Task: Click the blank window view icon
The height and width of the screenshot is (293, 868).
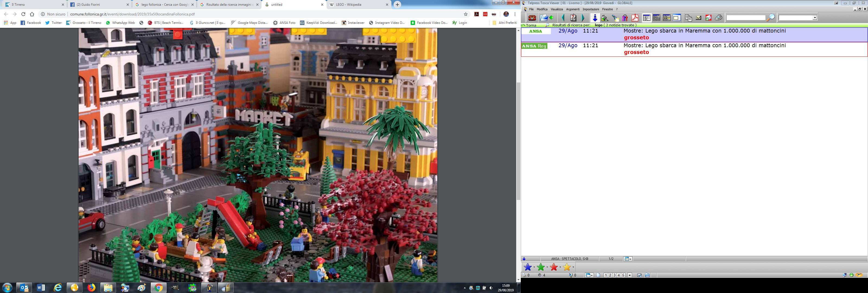Action: pyautogui.click(x=676, y=18)
